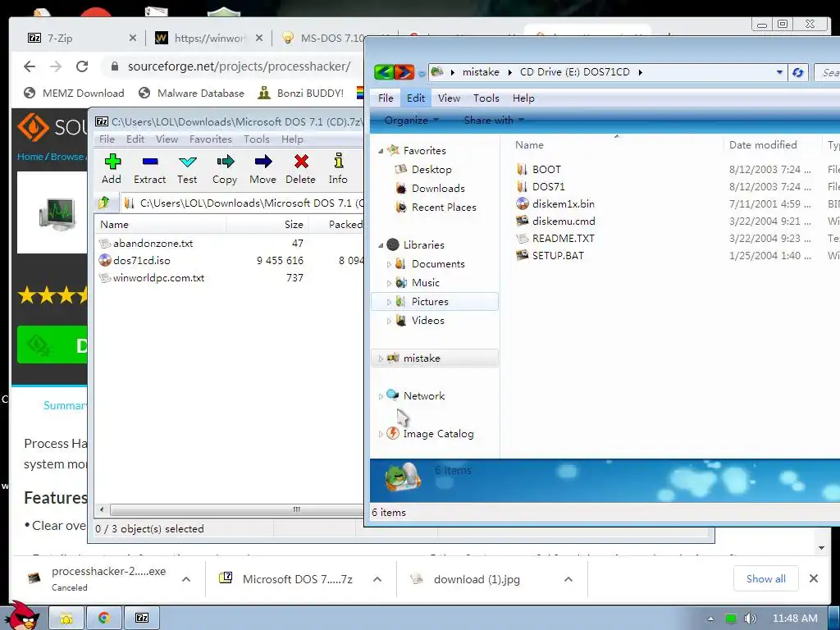840x630 pixels.
Task: Click the Explorer Forward arrow button
Action: (x=404, y=72)
